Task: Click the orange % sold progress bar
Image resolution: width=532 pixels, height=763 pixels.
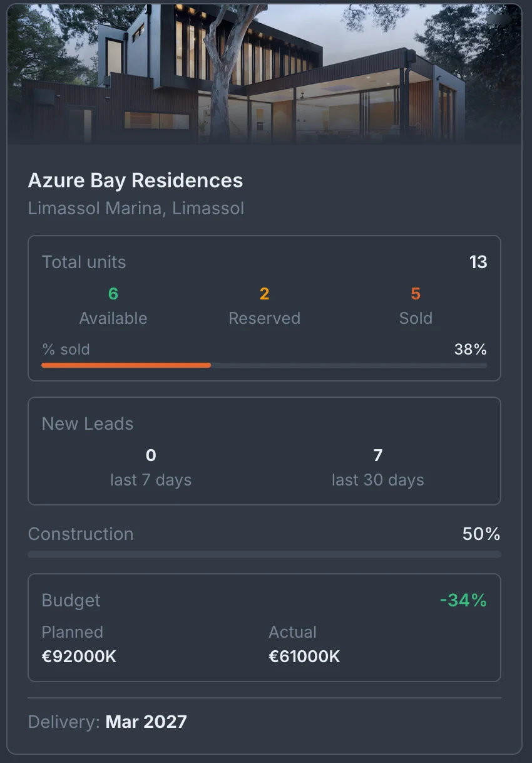Action: click(264, 365)
